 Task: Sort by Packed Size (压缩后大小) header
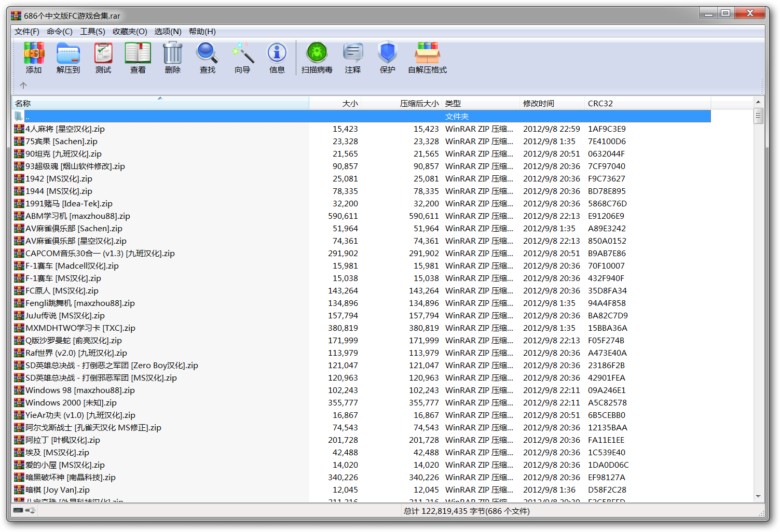pyautogui.click(x=401, y=103)
